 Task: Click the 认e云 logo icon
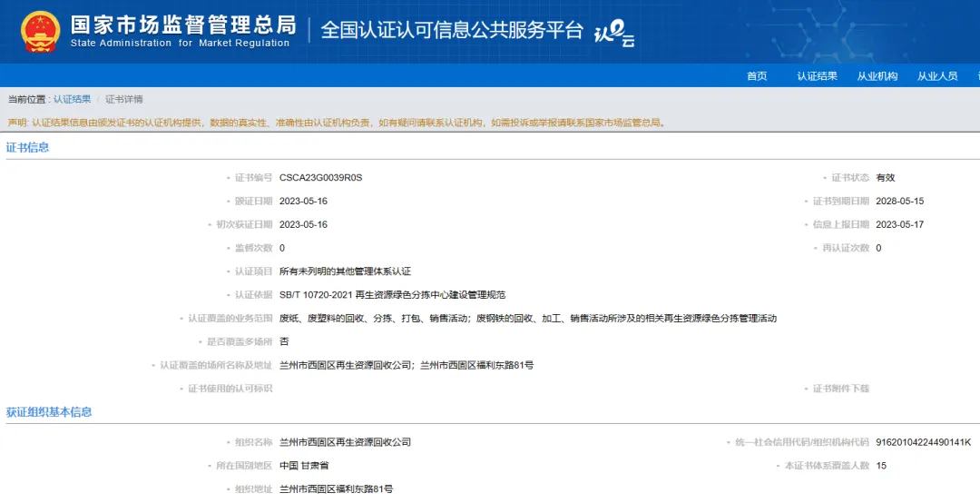coord(613,33)
